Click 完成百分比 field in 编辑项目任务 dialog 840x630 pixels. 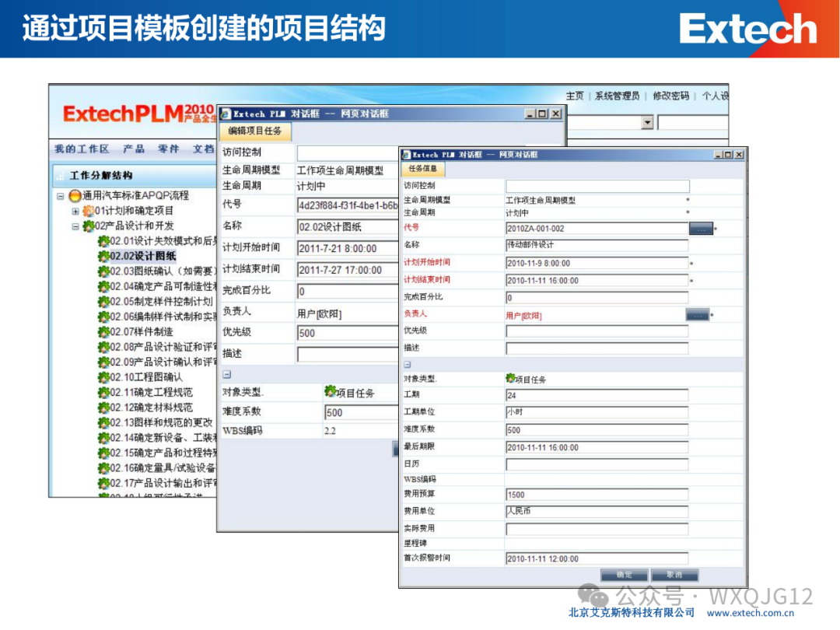point(348,291)
